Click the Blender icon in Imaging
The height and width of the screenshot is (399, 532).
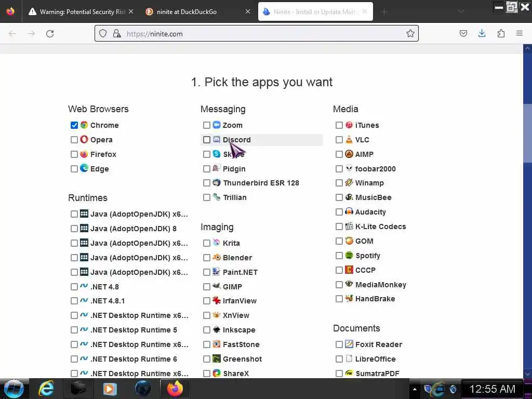coord(217,258)
